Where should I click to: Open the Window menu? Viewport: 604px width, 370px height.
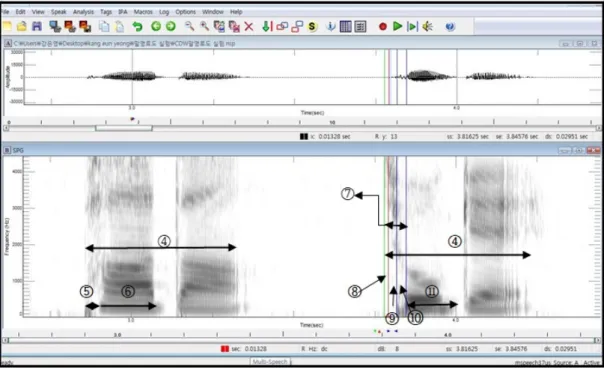coord(213,12)
